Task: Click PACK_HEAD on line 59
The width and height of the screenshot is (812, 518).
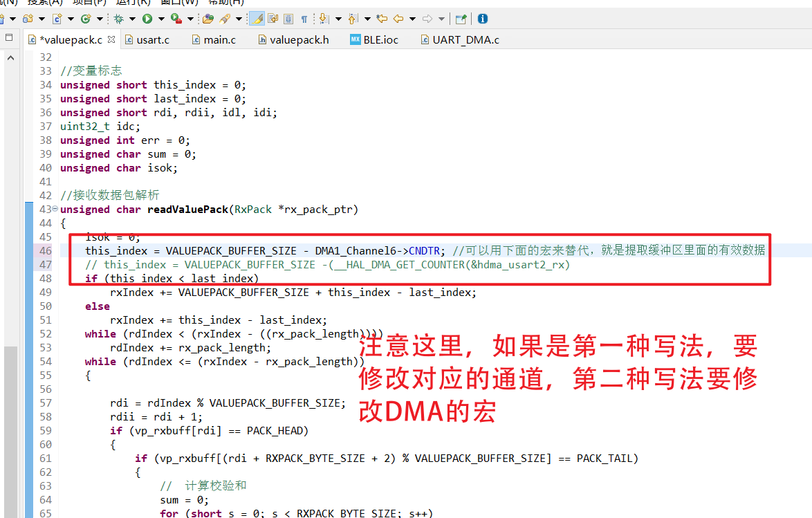Action: coord(275,430)
